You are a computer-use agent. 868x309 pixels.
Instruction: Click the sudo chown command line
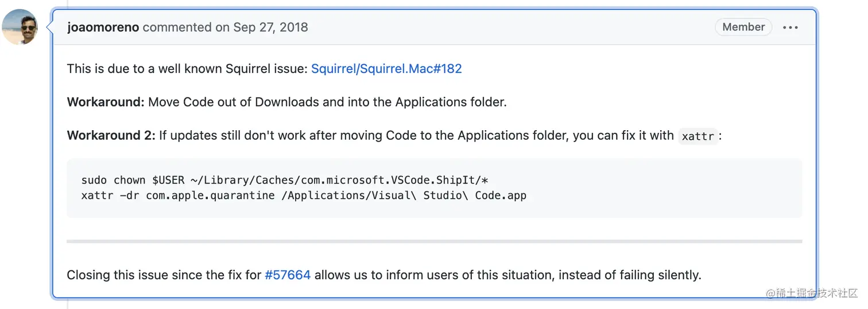[284, 180]
